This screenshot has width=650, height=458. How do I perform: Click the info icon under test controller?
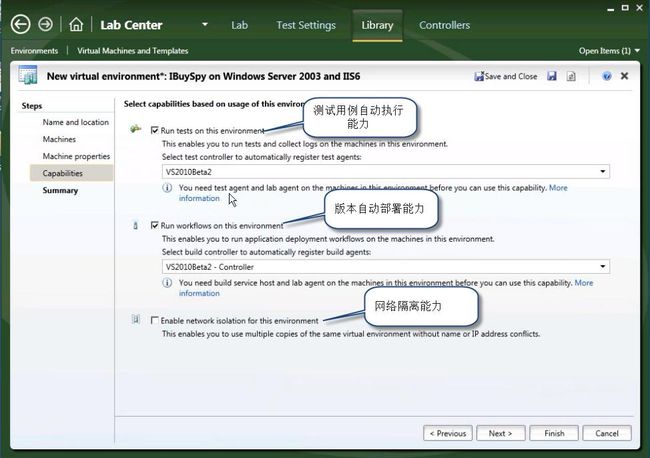[167, 188]
